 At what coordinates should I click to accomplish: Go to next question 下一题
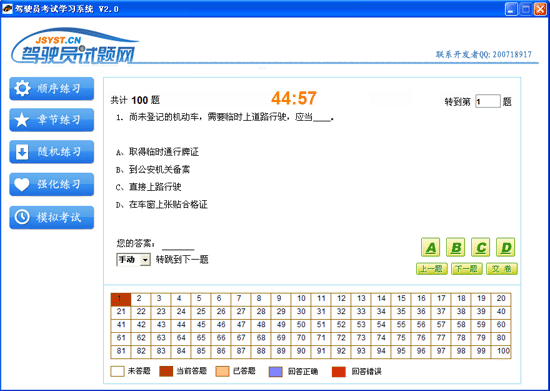[467, 269]
